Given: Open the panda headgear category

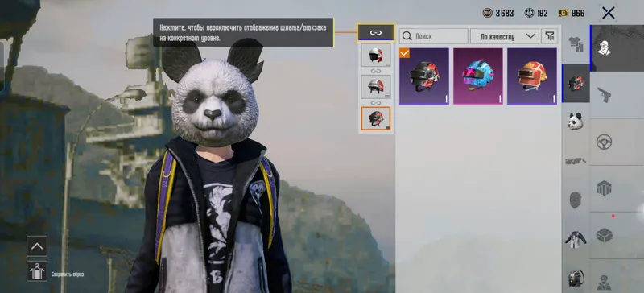Looking at the screenshot, I should 576,122.
